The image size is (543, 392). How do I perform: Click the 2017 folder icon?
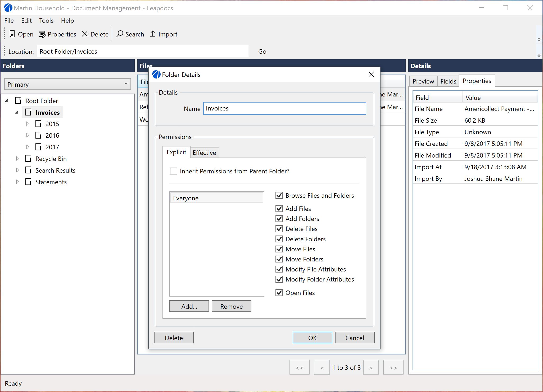38,147
